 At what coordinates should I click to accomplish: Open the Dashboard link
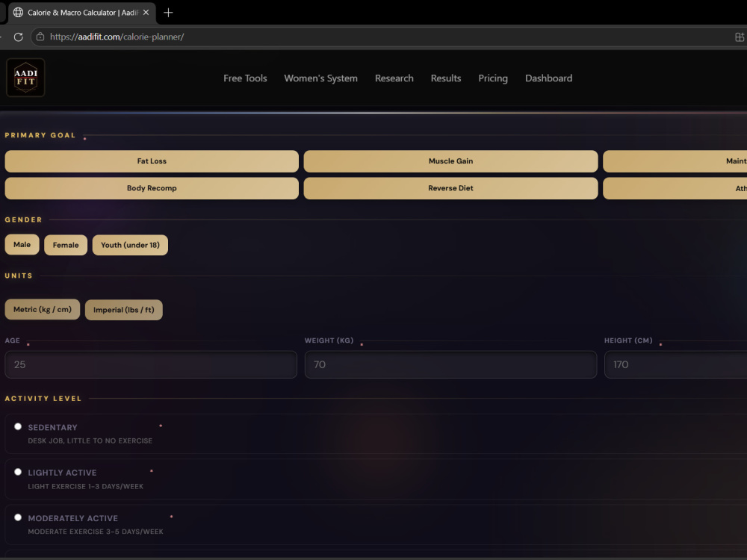coord(548,78)
